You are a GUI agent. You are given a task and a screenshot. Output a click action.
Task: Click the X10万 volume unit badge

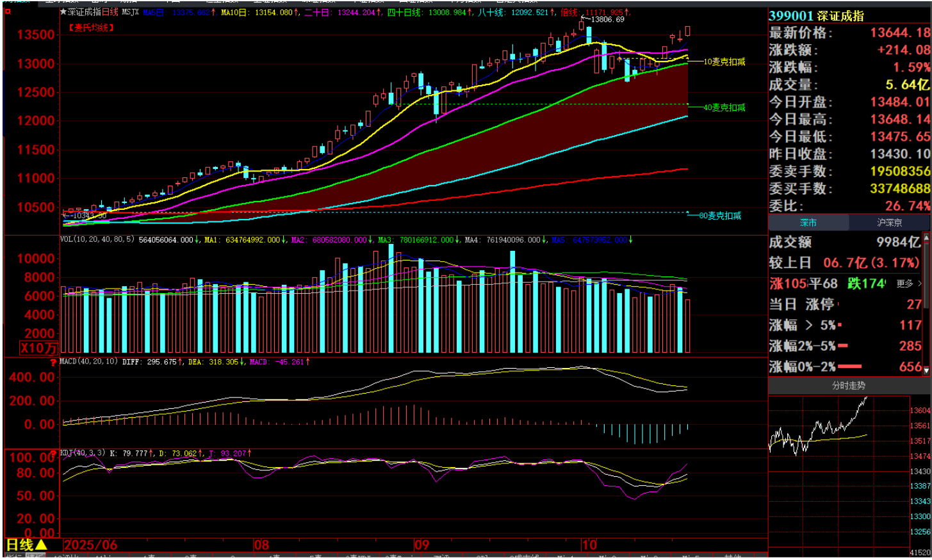click(x=38, y=348)
